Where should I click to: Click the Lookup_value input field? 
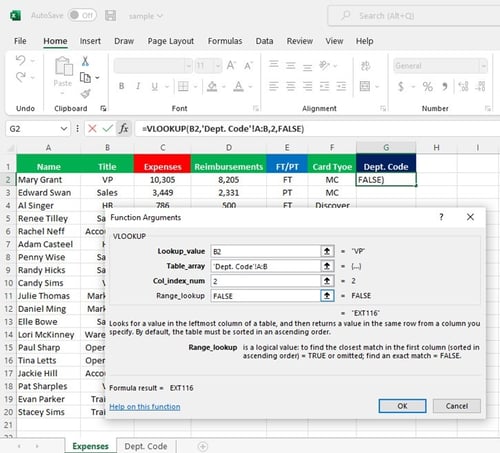(265, 251)
